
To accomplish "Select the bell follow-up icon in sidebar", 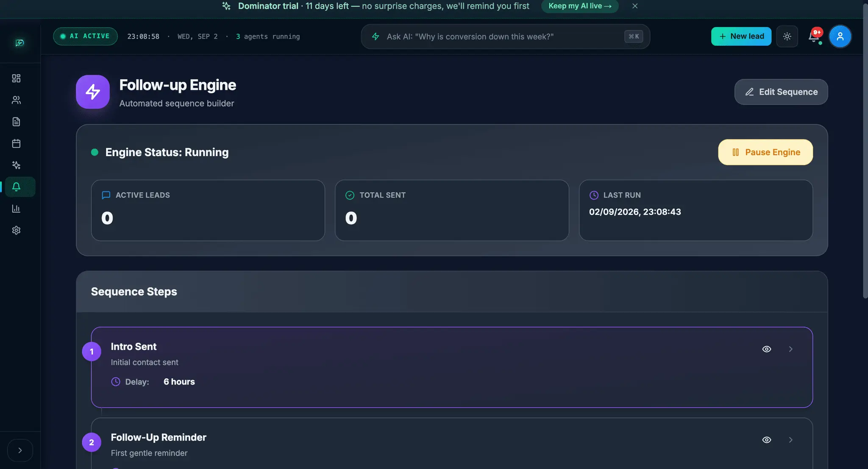I will pos(16,187).
